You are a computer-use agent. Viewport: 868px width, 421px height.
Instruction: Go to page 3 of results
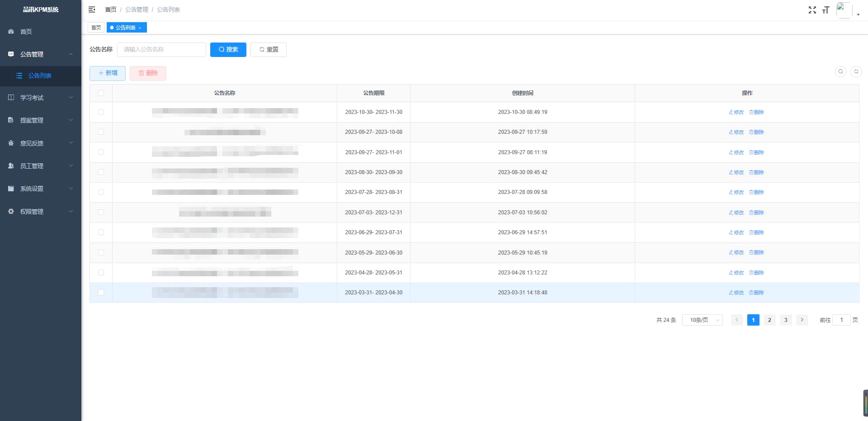pyautogui.click(x=786, y=320)
